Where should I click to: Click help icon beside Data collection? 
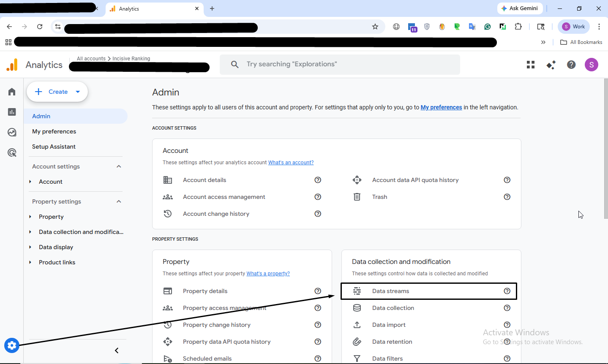pos(507,308)
